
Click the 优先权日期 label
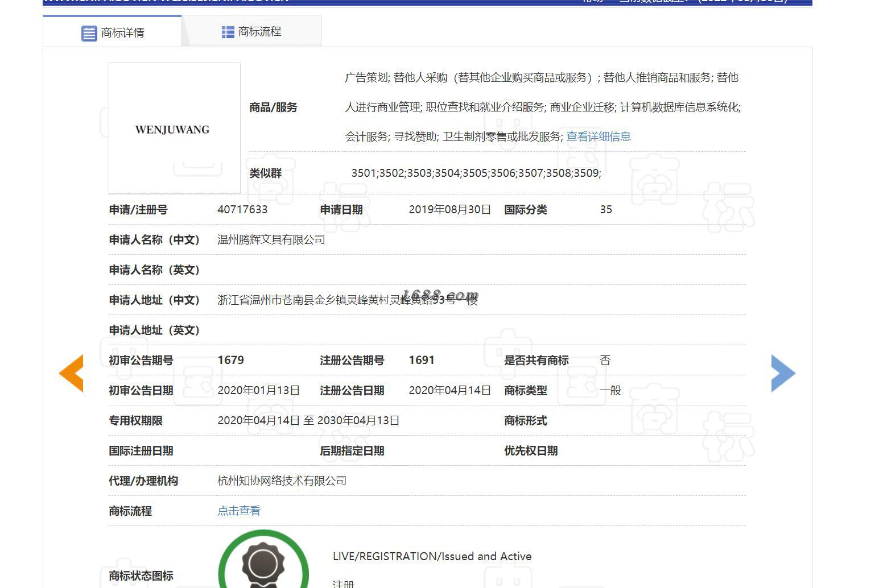pyautogui.click(x=531, y=450)
